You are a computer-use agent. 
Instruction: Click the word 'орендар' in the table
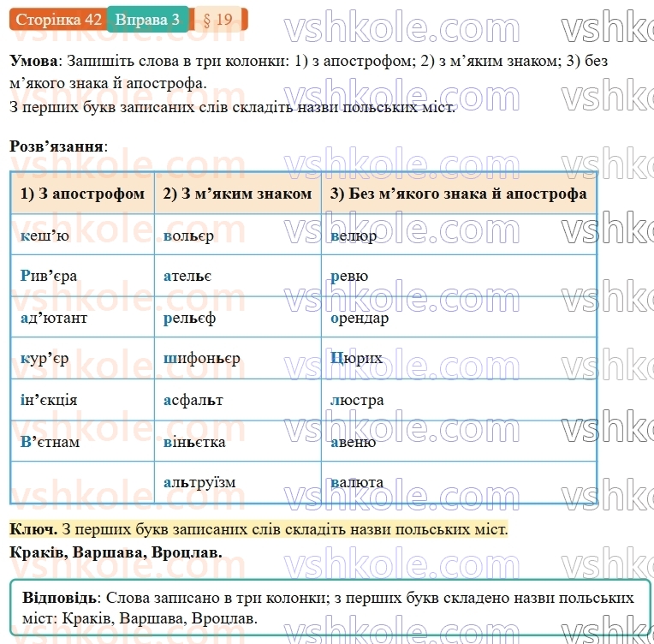(x=360, y=318)
